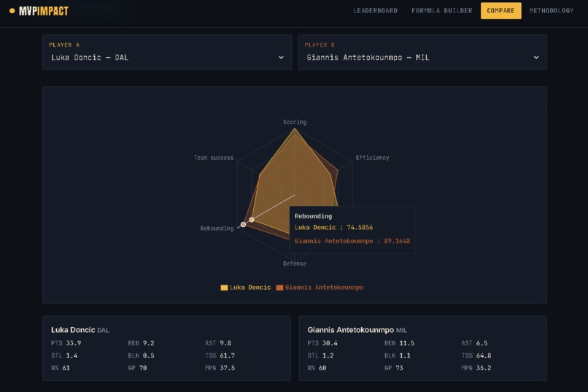588x392 pixels.
Task: Click Giannis's AST 6.5 stat
Action: click(x=474, y=343)
